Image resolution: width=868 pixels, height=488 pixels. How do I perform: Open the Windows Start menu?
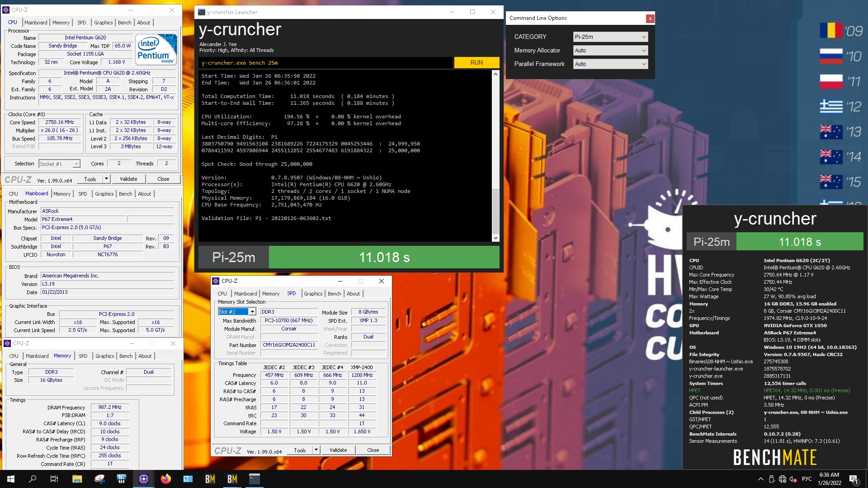[11, 479]
